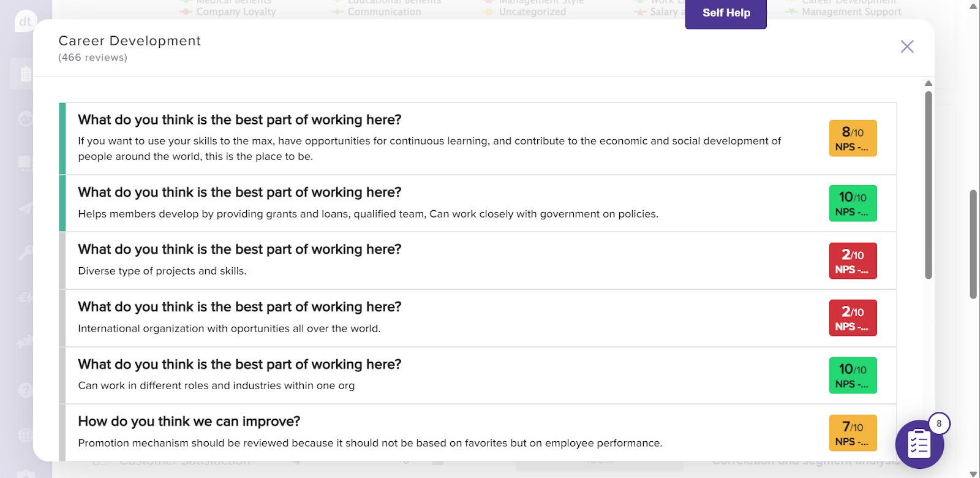
Task: Click the 8/10 NPS score badge
Action: click(853, 138)
